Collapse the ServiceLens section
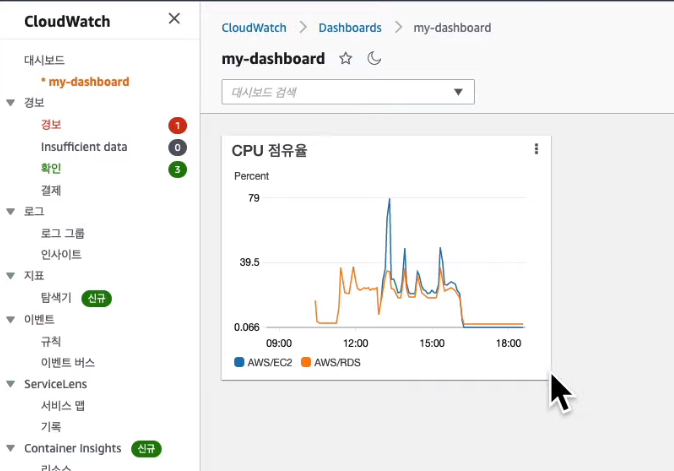The height and width of the screenshot is (471, 674). point(11,384)
